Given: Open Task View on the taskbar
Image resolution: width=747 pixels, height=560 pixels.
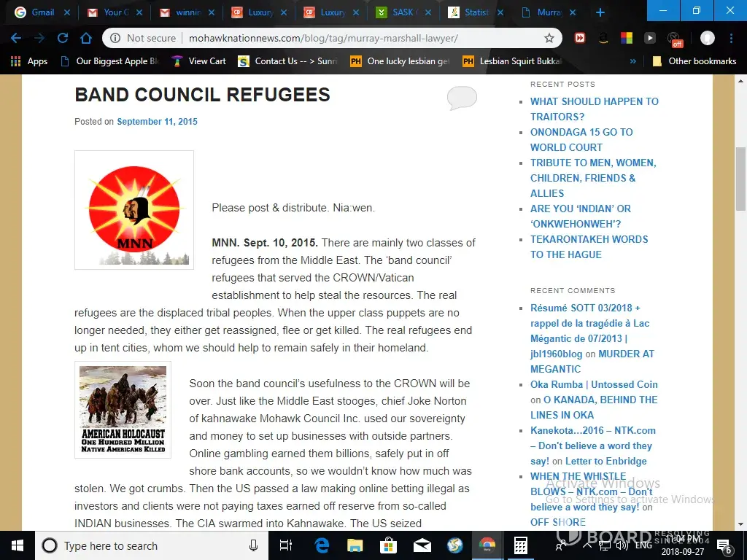Looking at the screenshot, I should [286, 545].
